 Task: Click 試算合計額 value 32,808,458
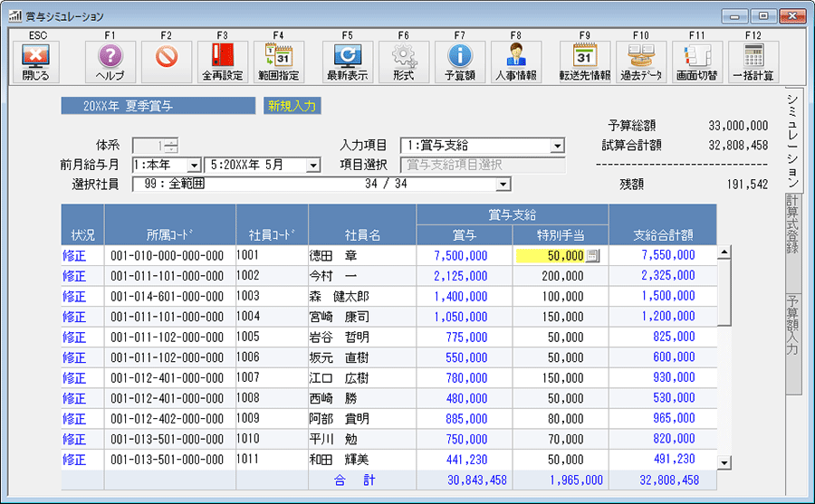click(x=738, y=146)
